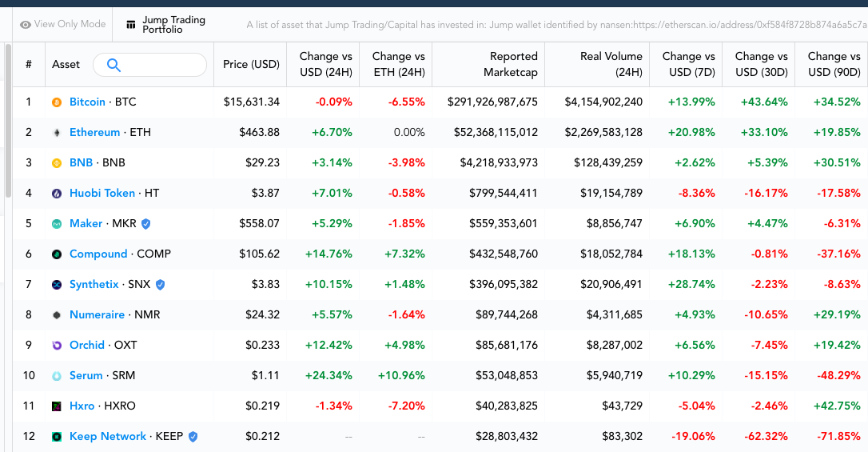
Task: Click the Jump Trading Portfolio table icon
Action: coord(131,25)
